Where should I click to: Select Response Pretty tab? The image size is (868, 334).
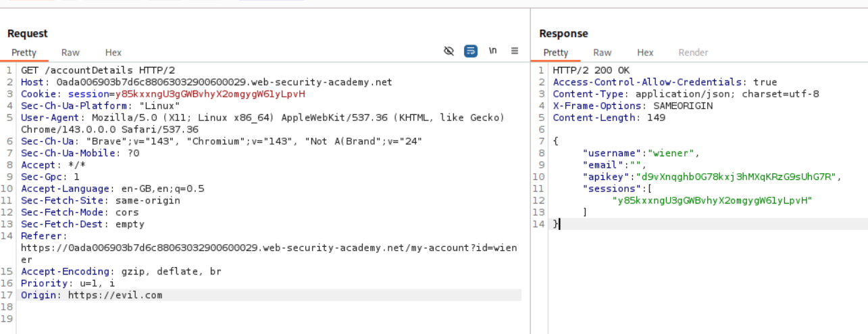pos(556,53)
